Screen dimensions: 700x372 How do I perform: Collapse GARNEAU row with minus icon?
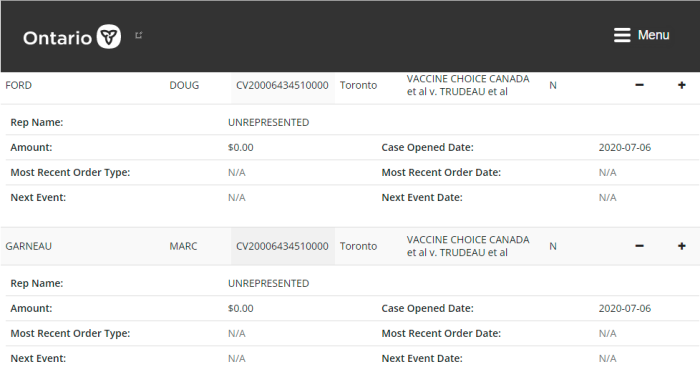[x=639, y=246]
